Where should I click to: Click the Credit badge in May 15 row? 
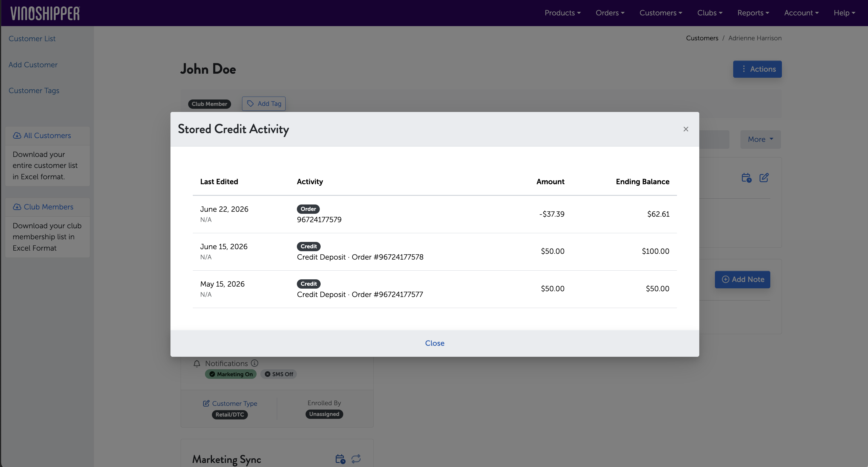(x=309, y=284)
